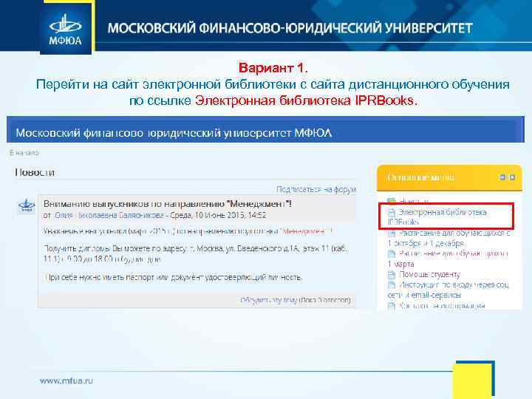Screen dimensions: 532x399
Task: Click the В начало breadcrumb
Action: [24, 153]
